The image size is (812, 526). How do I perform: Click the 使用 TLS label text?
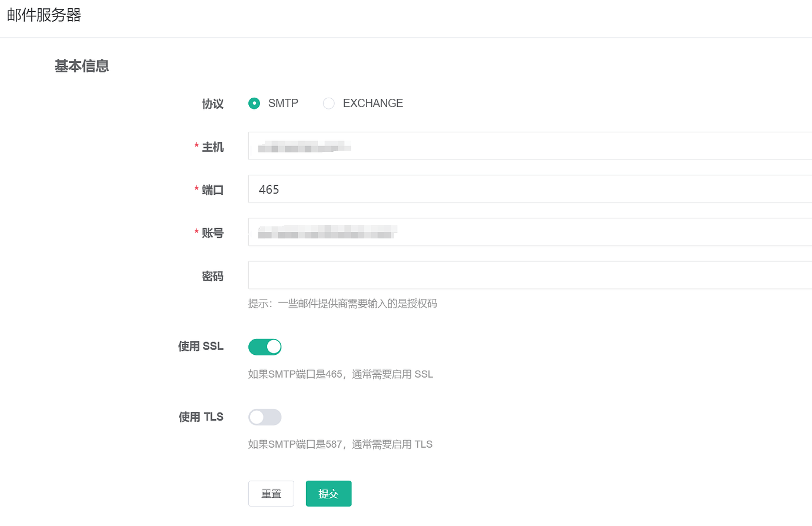pos(201,417)
